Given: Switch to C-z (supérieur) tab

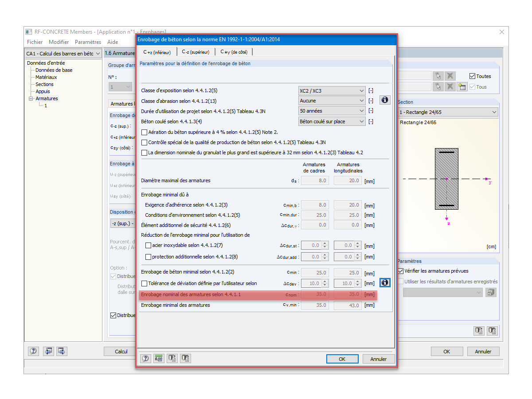Looking at the screenshot, I should point(196,52).
